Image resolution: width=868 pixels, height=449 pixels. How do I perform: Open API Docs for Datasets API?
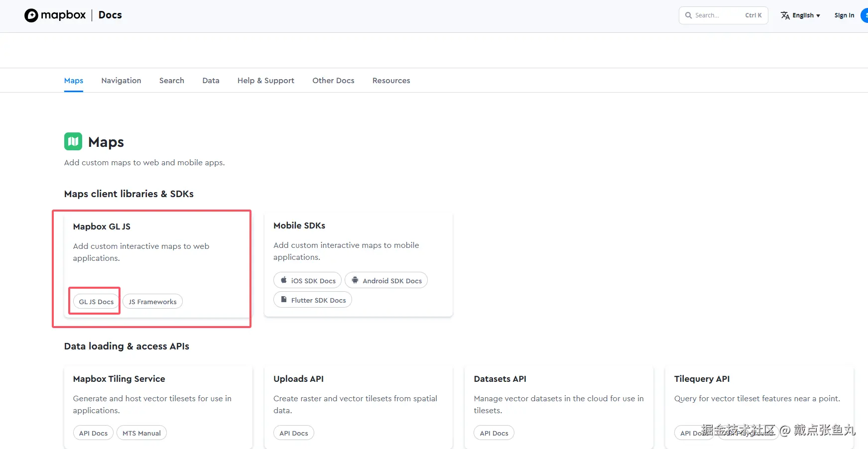[494, 433]
